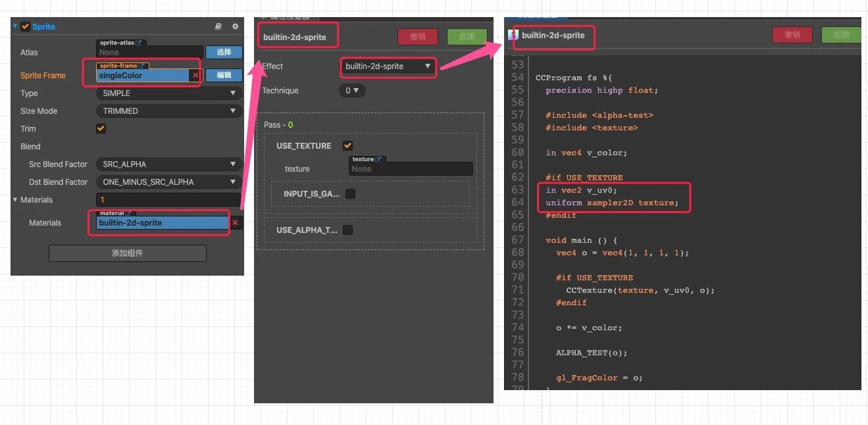Open the Sprite component gear settings
Viewport: 868px width, 425px height.
pyautogui.click(x=236, y=27)
